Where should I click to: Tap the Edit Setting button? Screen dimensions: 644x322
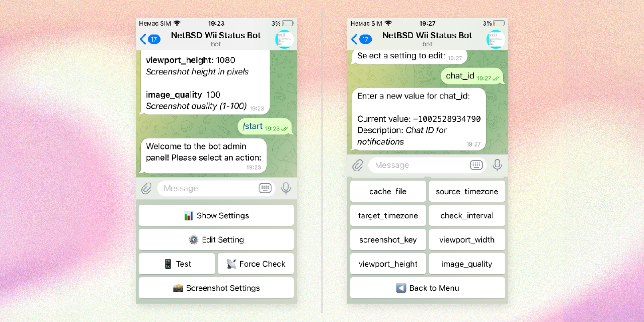pyautogui.click(x=216, y=239)
